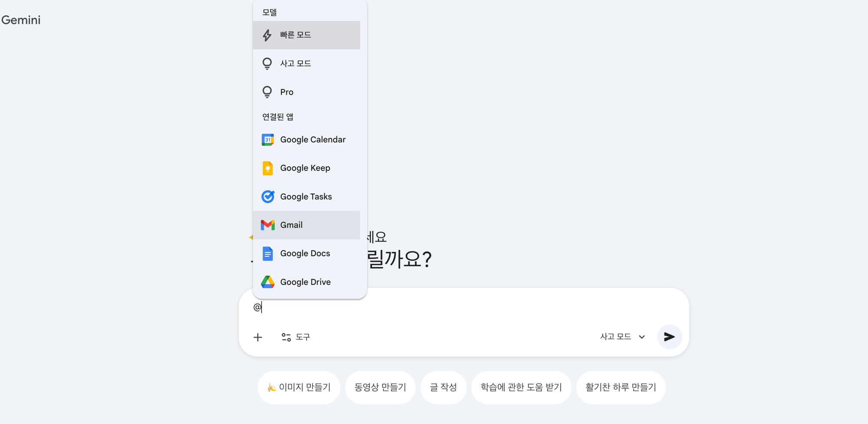The image size is (868, 424).
Task: Pick Google Drive from the mention menu
Action: 306,282
